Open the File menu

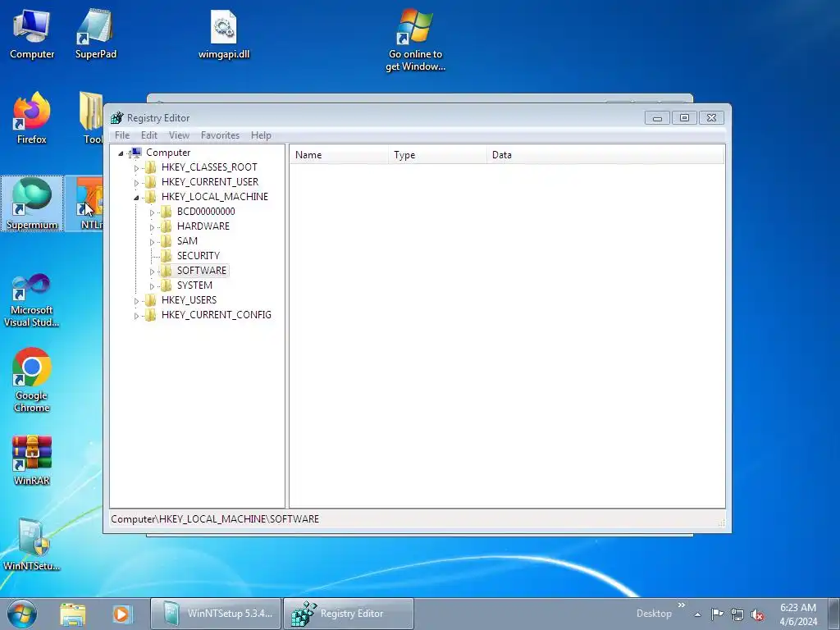coord(122,135)
